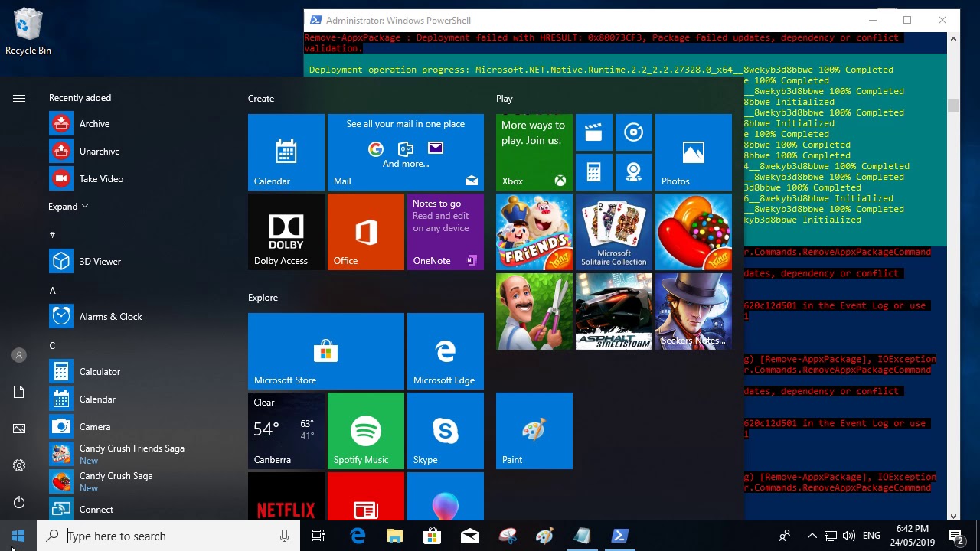The width and height of the screenshot is (980, 551).
Task: Open Calculator in the app list
Action: pos(142,372)
